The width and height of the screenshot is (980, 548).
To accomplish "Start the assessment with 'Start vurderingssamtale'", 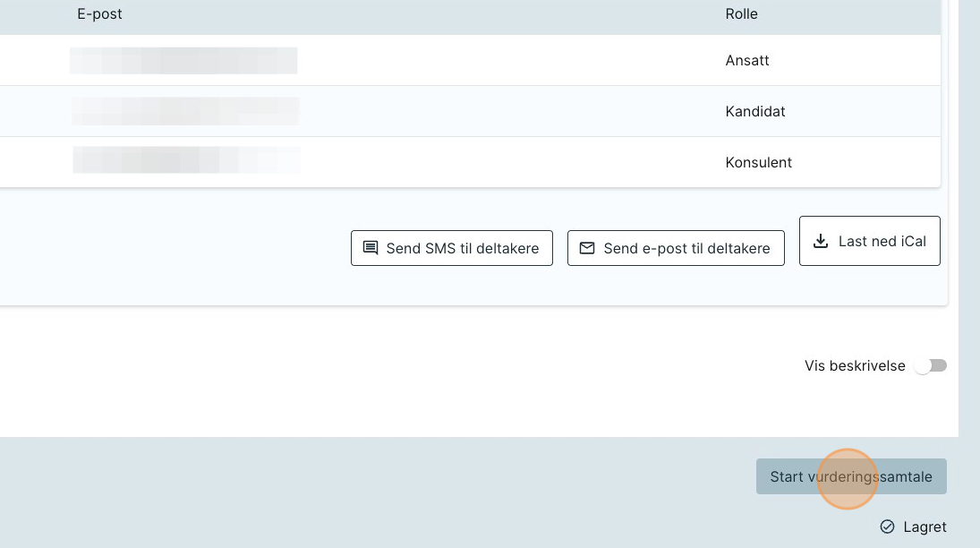I will [850, 476].
